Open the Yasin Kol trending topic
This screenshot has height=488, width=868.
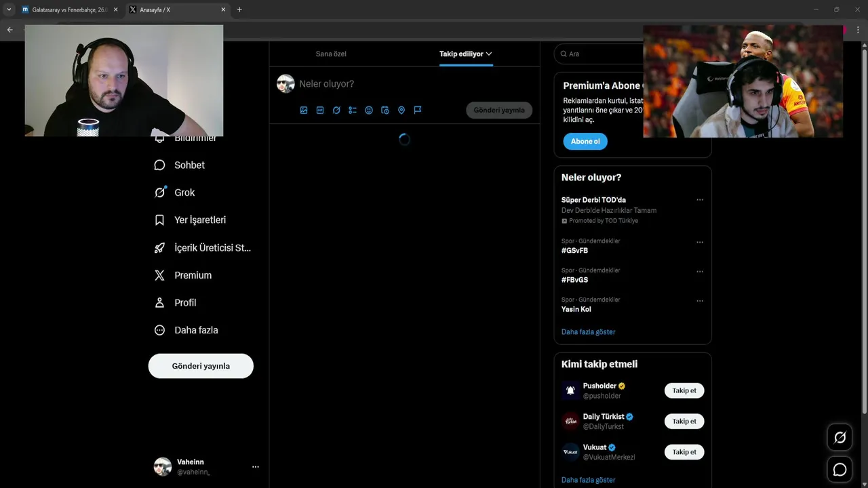[576, 309]
